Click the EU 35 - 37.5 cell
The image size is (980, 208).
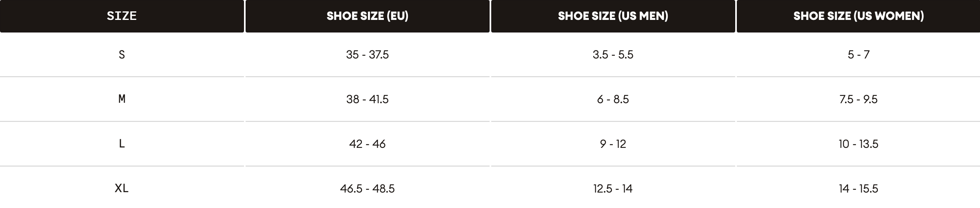(x=367, y=54)
